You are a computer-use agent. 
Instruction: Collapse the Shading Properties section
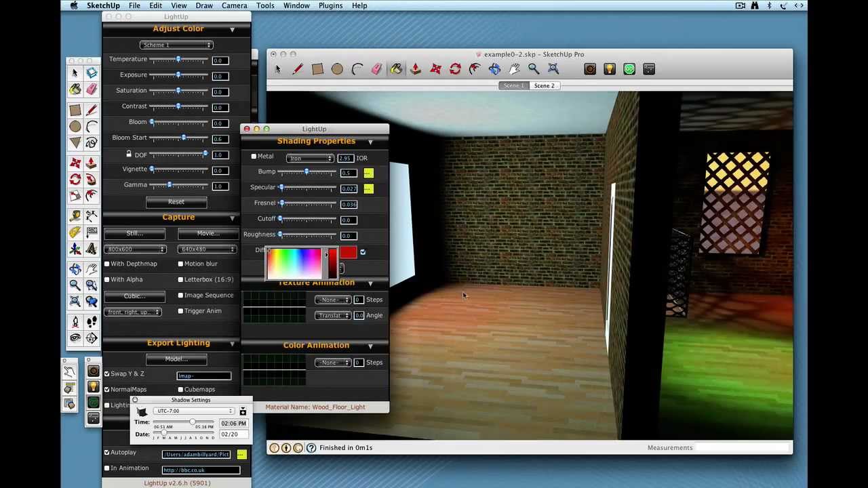click(x=370, y=142)
